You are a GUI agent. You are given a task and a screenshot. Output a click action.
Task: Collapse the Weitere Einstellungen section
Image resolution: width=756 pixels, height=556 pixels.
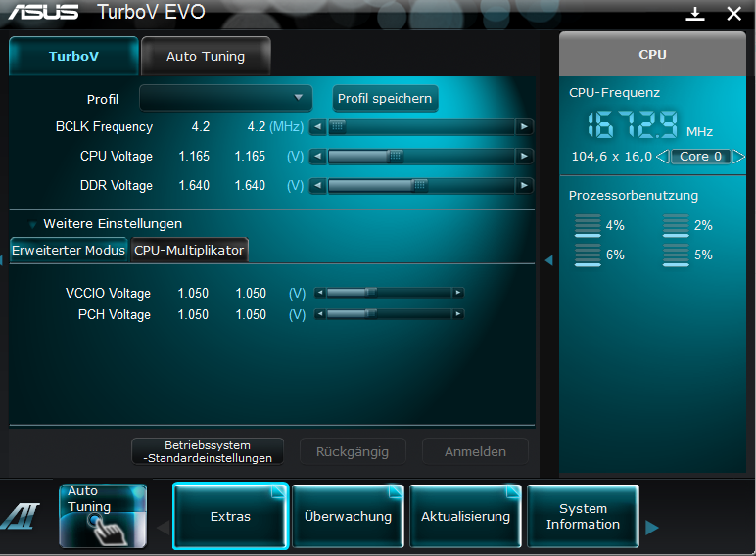click(x=32, y=224)
